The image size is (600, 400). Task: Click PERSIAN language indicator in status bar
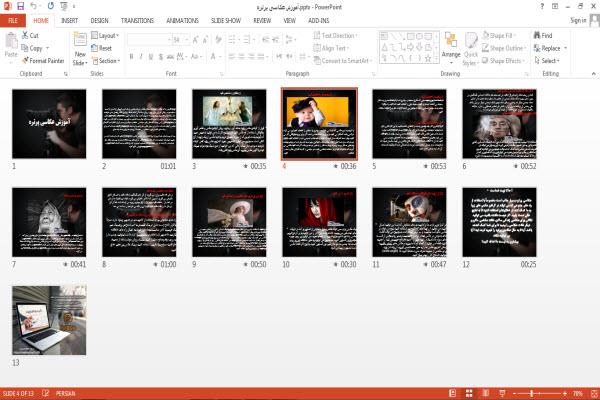click(65, 393)
